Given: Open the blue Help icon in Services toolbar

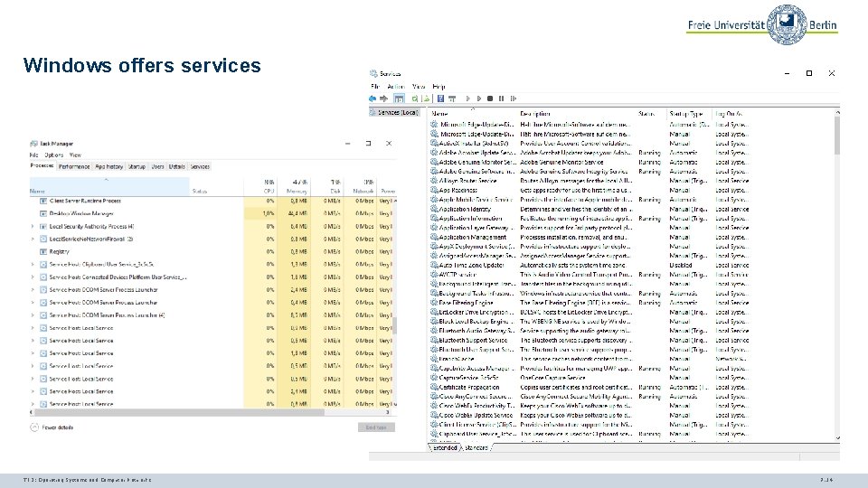Looking at the screenshot, I should (440, 99).
